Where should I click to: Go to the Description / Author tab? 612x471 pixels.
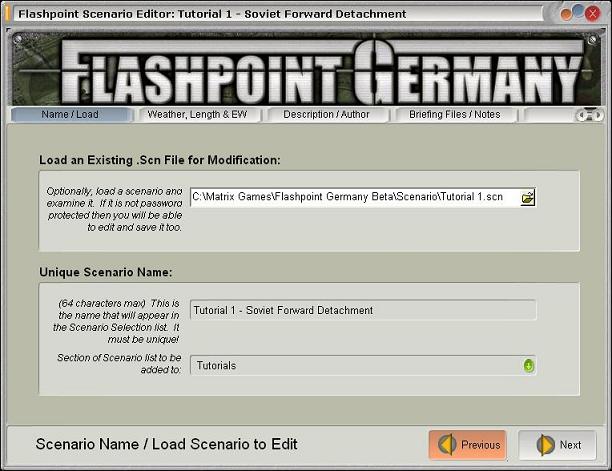click(326, 115)
